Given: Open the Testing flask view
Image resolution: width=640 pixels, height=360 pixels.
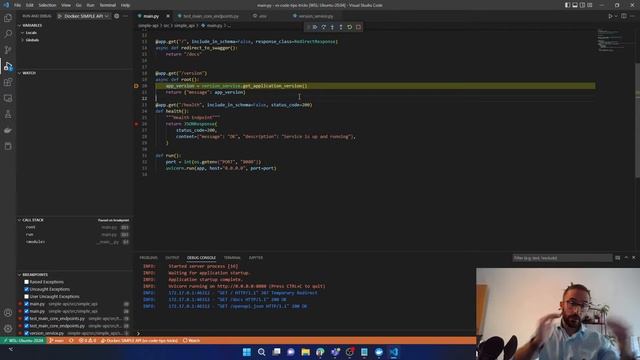Looking at the screenshot, I should coord(8,114).
